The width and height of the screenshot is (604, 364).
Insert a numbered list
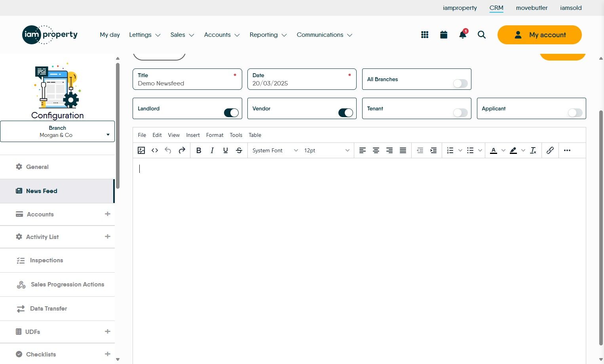[x=450, y=150]
